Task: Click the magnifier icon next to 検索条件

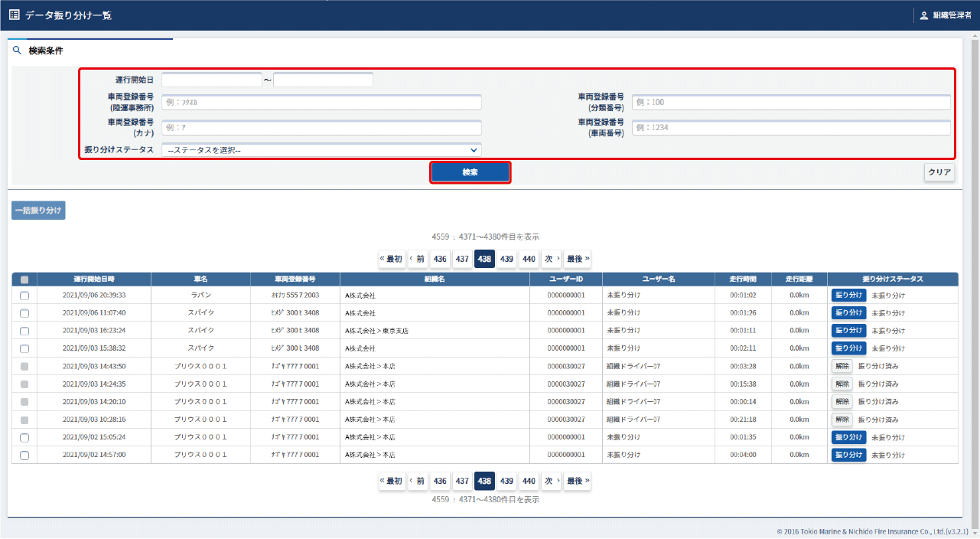Action: coord(17,51)
